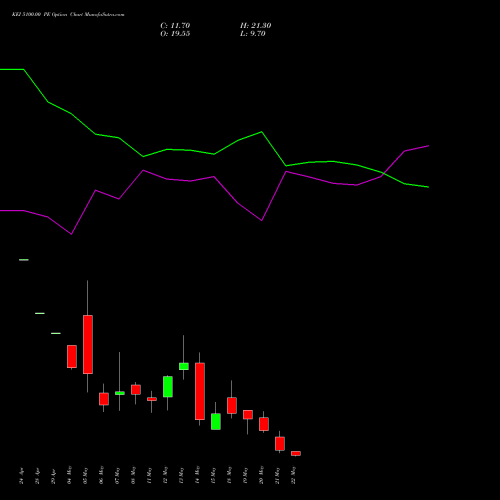Select the small red candle above 22 May
This screenshot has height=500, width=500.
[x=296, y=453]
